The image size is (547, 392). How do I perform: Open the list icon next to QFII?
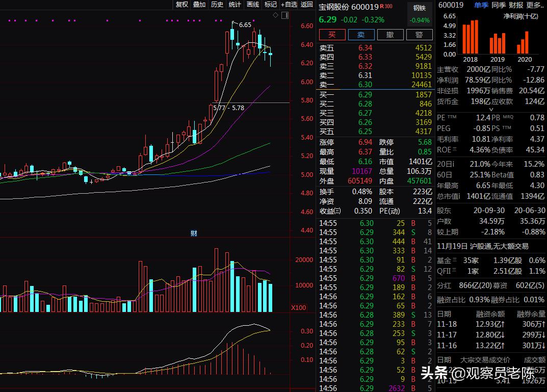point(454,270)
